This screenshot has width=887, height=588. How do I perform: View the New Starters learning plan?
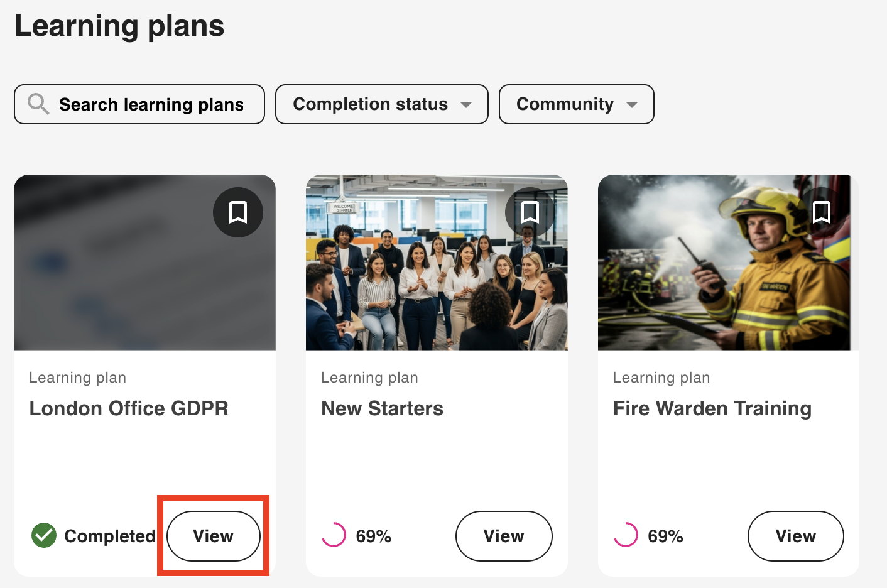(x=504, y=536)
